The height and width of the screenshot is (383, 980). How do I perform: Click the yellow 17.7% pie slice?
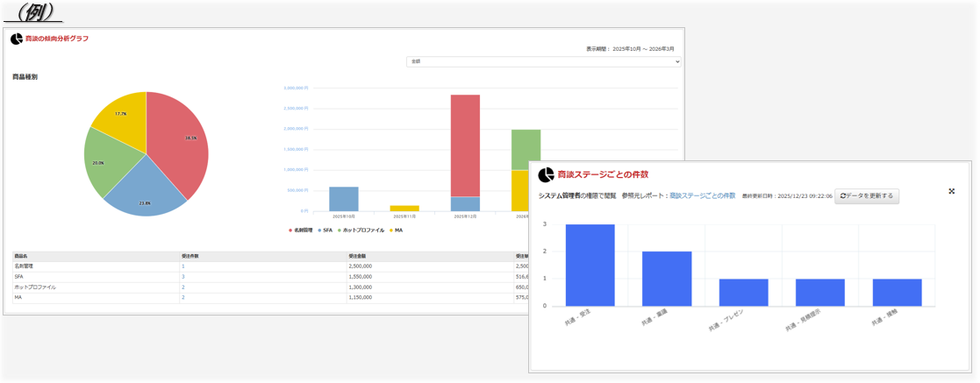tap(123, 114)
